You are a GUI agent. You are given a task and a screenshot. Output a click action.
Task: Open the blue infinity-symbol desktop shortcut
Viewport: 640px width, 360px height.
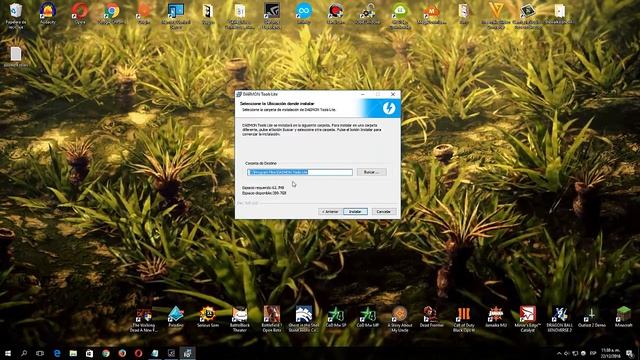[304, 13]
